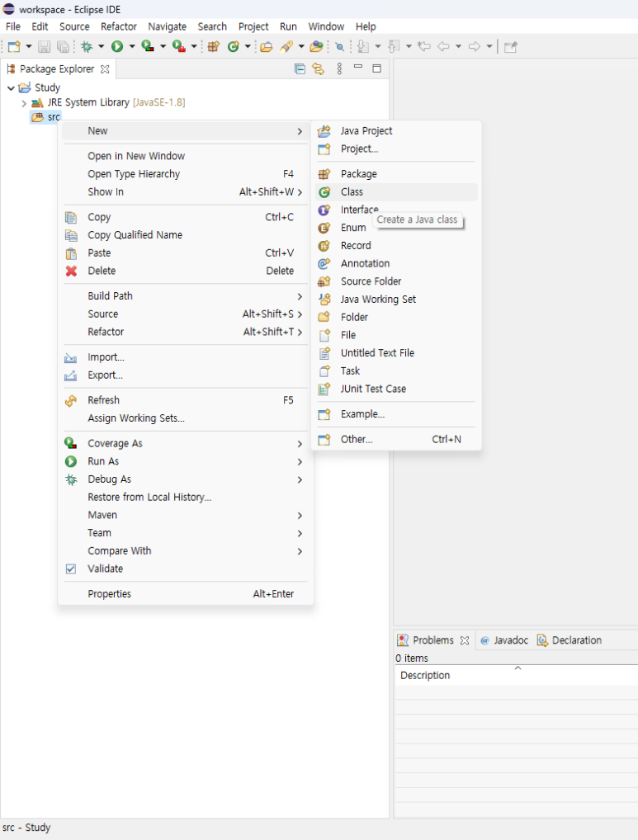This screenshot has height=840, width=638.
Task: Open dropdown next to Forward arrow
Action: 489,46
